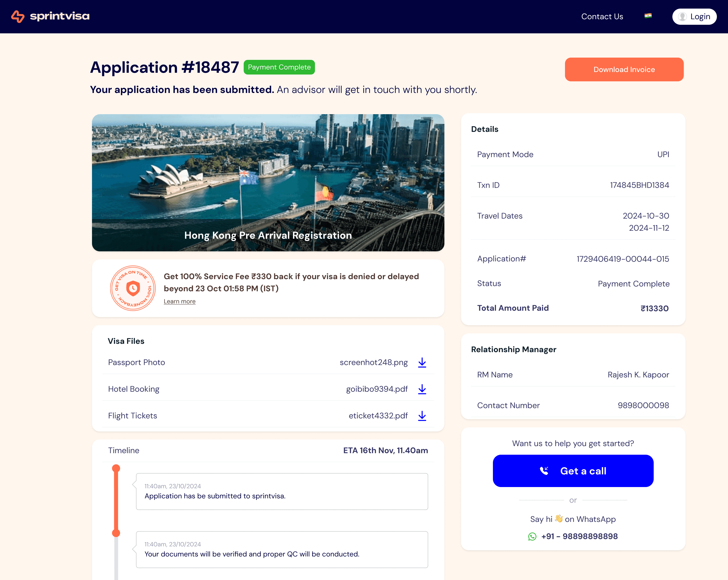Click the first timeline marker dot
Viewport: 728px width, 580px height.
(116, 468)
